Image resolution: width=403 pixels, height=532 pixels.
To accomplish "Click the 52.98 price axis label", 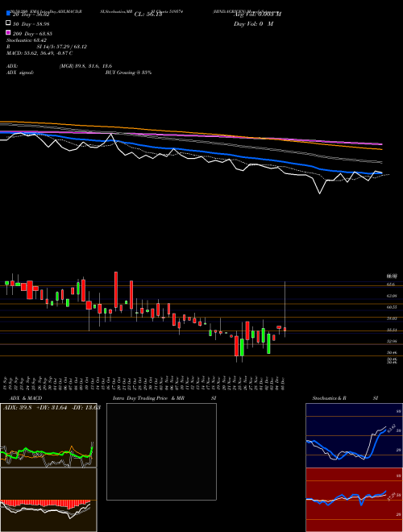I will click(393, 341).
